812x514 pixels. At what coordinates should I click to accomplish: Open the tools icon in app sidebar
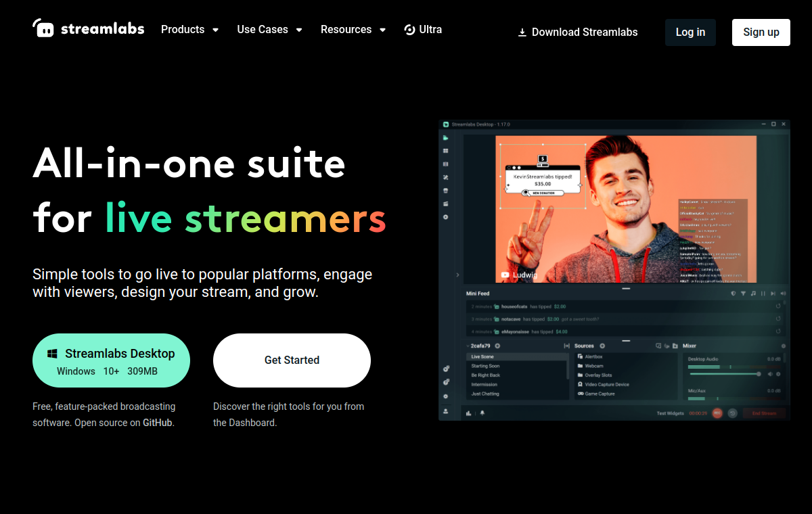(446, 177)
